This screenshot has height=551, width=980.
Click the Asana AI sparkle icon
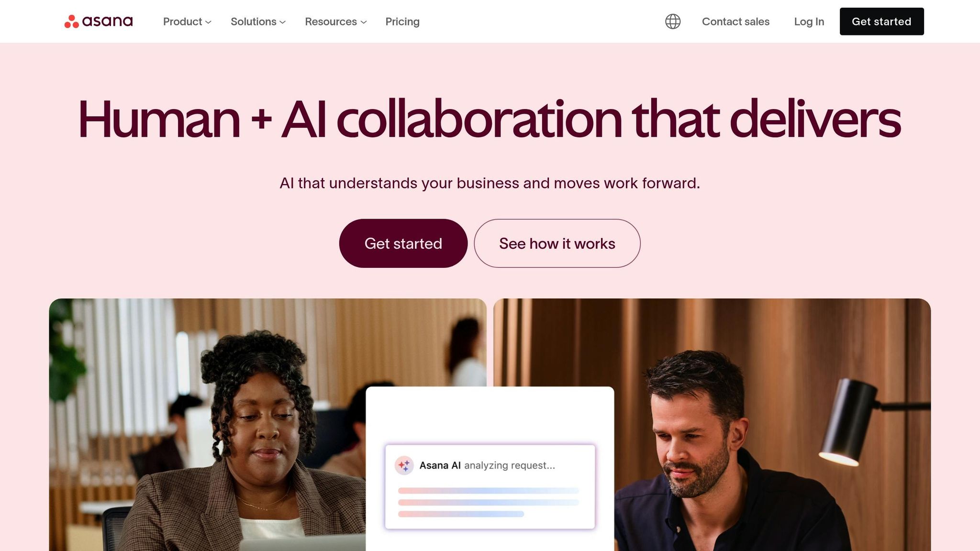(x=404, y=465)
